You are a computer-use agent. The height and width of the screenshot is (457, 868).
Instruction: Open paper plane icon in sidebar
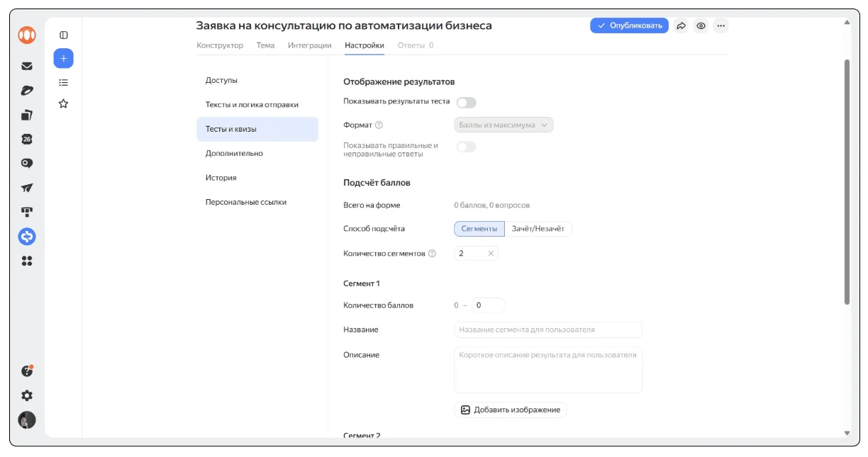tap(27, 188)
